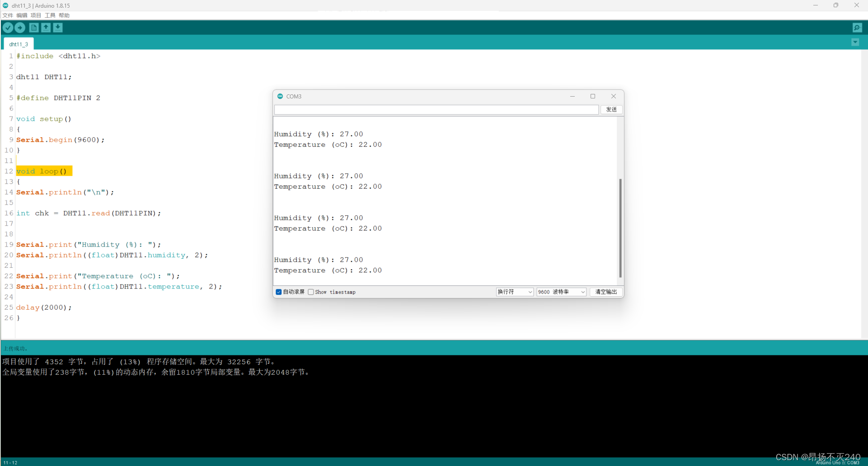The image size is (868, 466).
Task: Open the 9600 波特率 baud rate dropdown
Action: [561, 292]
